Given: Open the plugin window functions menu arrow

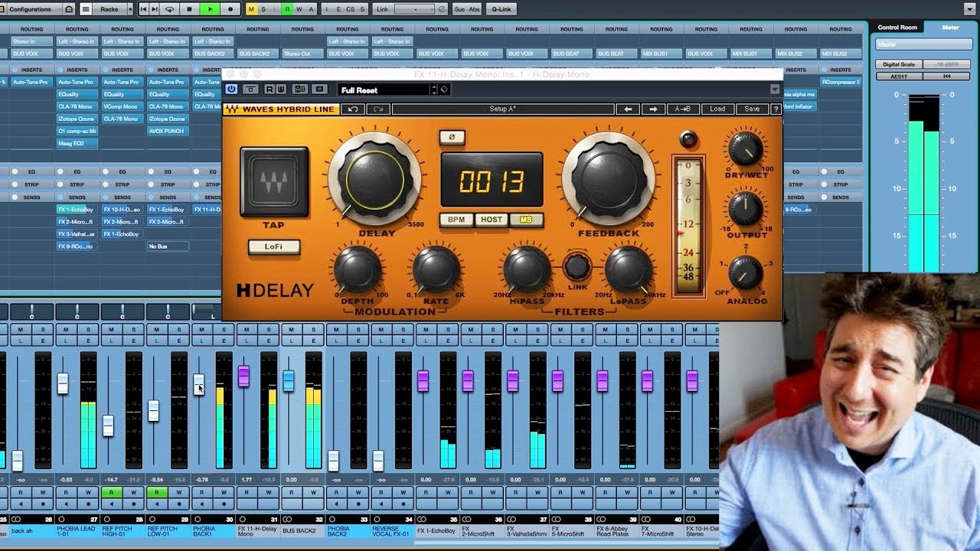Looking at the screenshot, I should coord(775,90).
